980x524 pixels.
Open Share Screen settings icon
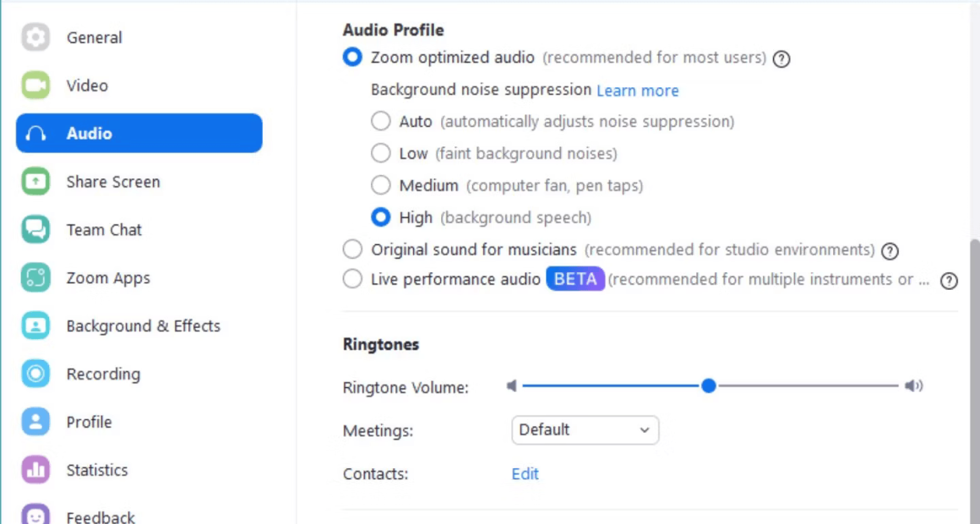(35, 182)
